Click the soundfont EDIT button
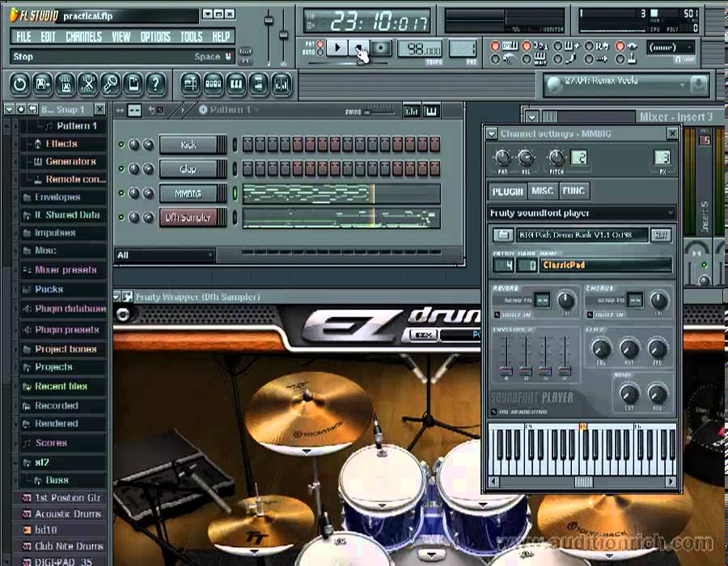 pos(661,235)
